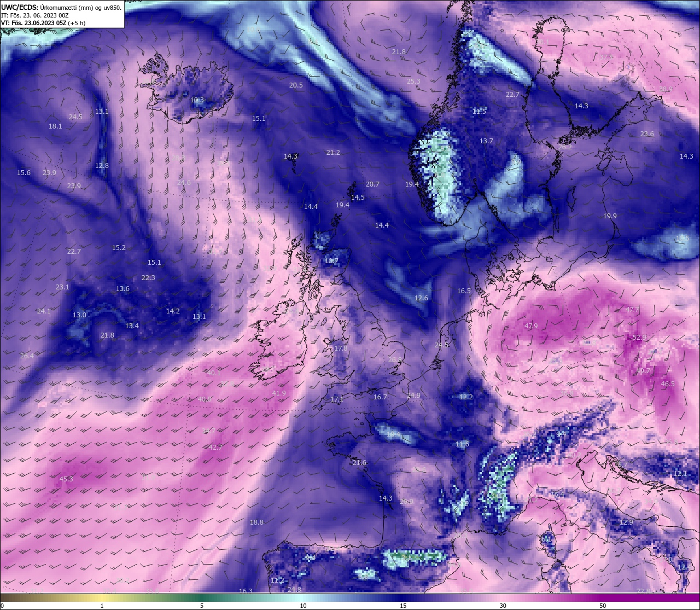700x610 pixels.
Task: Click the value 26.2 on the map
Action: tap(565, 147)
